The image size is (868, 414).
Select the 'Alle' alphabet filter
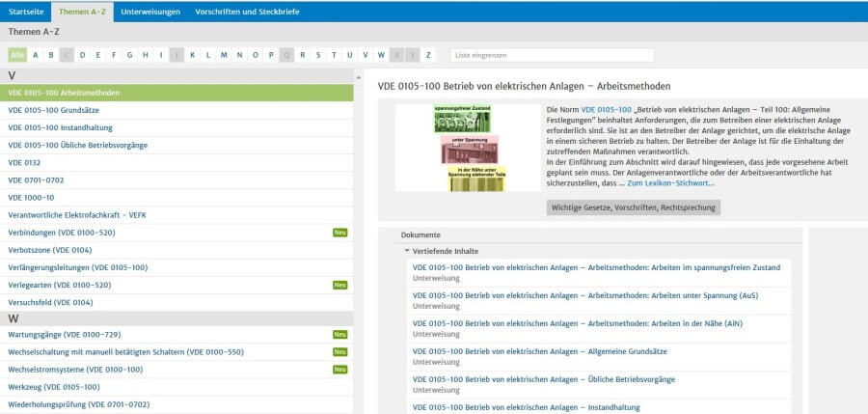coord(17,55)
